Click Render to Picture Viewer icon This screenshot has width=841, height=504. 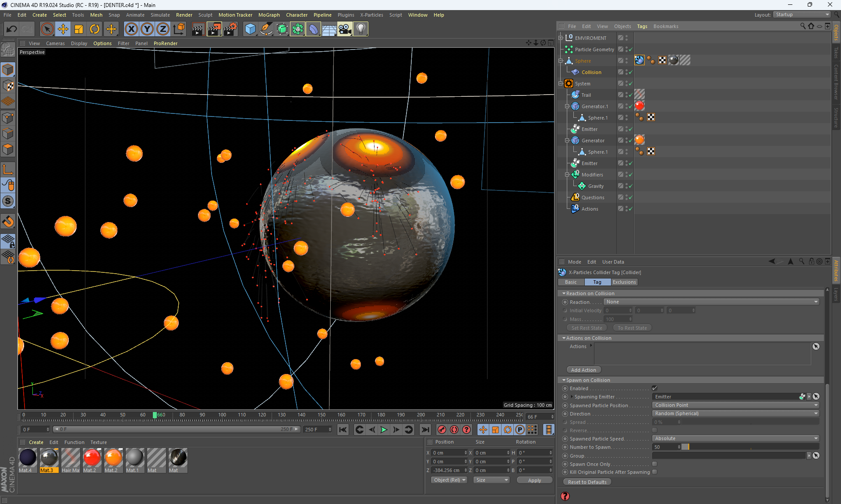[214, 29]
